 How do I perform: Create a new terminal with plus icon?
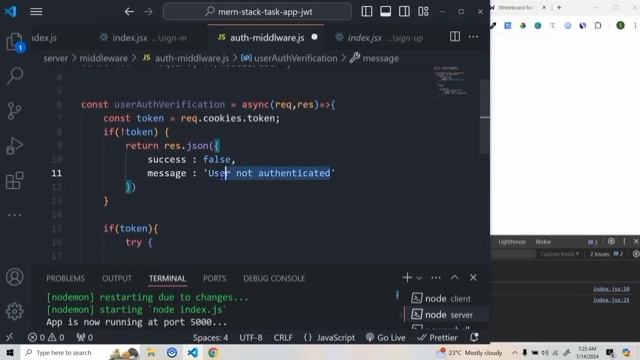point(407,278)
